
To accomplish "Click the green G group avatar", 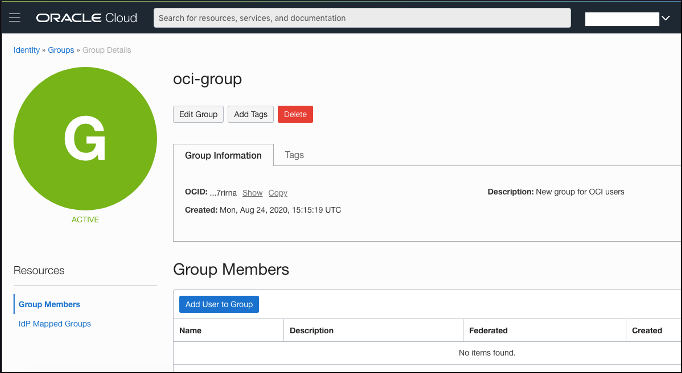I will point(85,138).
